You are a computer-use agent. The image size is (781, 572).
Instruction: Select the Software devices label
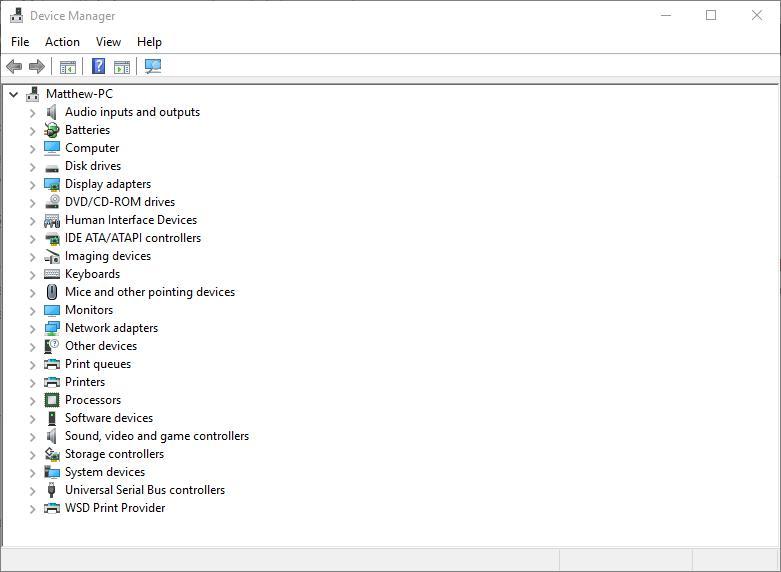coord(109,418)
